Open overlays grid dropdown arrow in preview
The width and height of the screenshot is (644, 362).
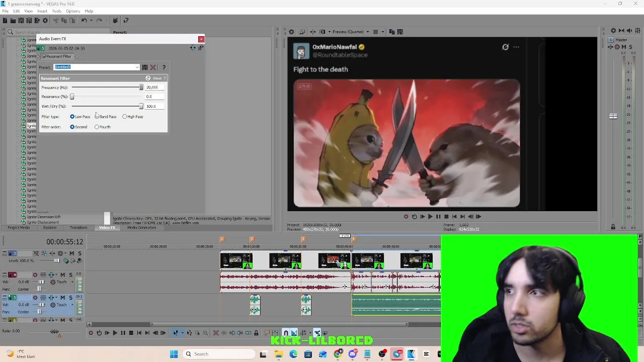coord(382,32)
